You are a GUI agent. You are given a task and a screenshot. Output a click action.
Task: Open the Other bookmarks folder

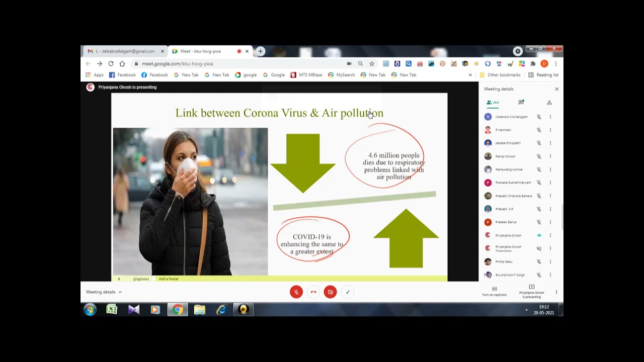click(500, 75)
